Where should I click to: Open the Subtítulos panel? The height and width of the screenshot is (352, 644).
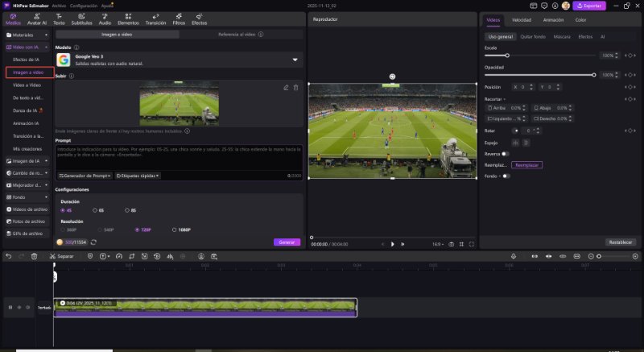[81, 19]
